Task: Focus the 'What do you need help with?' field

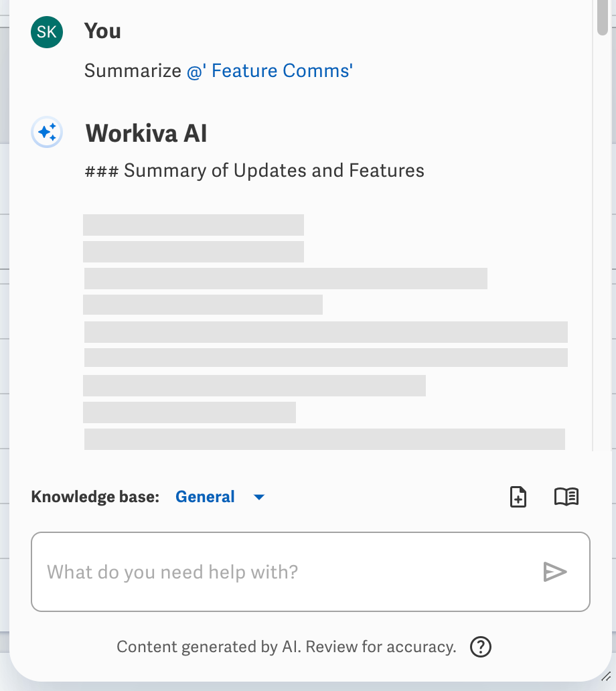Action: (x=288, y=572)
